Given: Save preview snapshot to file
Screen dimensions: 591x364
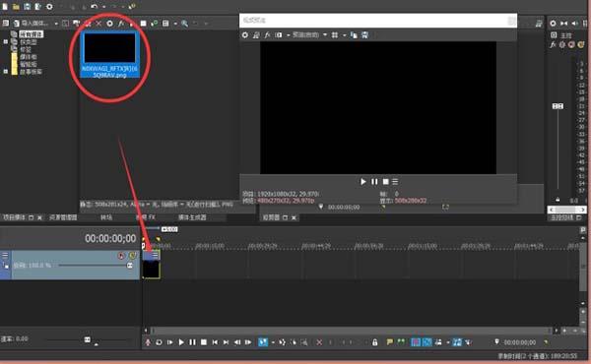Looking at the screenshot, I should tap(364, 35).
